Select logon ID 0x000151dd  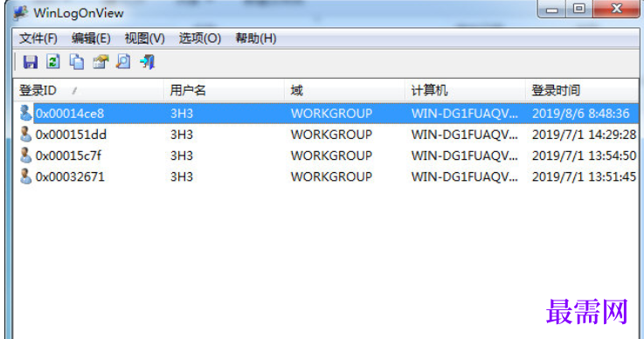click(x=71, y=135)
